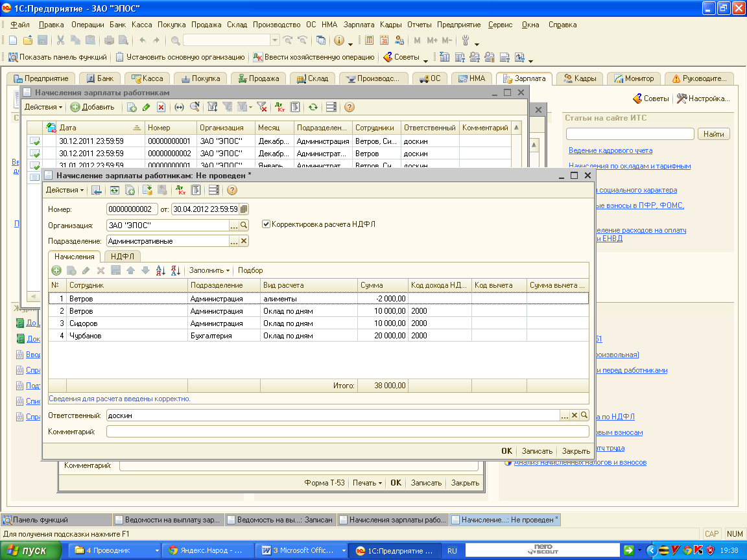Click the post document icon with coins
The image size is (747, 560).
tap(147, 190)
